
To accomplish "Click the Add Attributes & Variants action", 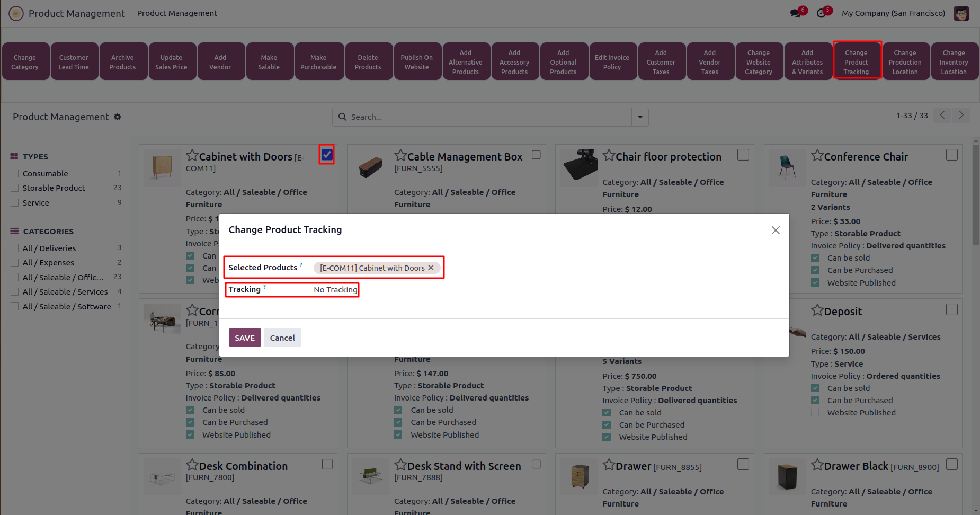I will [x=807, y=62].
